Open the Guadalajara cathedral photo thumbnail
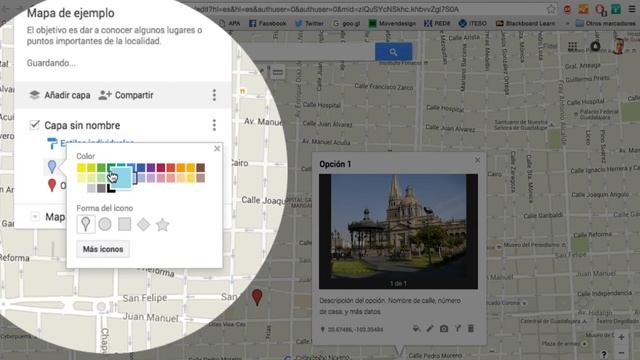 tap(398, 231)
